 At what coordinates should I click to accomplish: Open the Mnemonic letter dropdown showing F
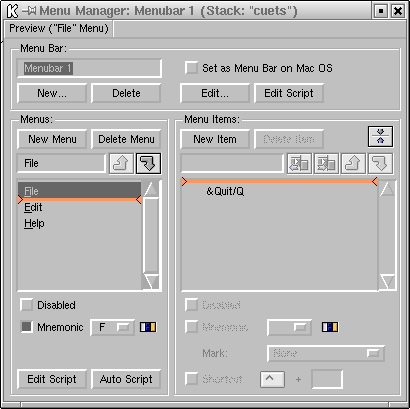pos(113,327)
